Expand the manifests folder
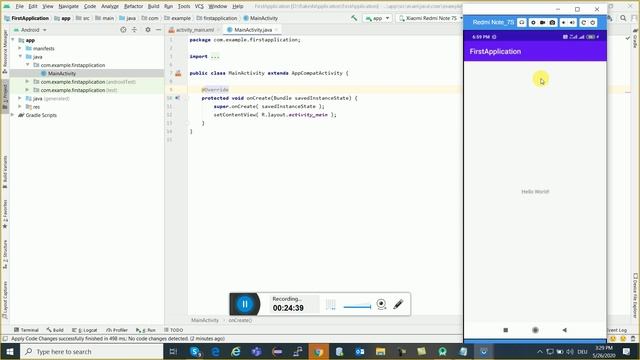Image resolution: width=640 pixels, height=360 pixels. 20,48
